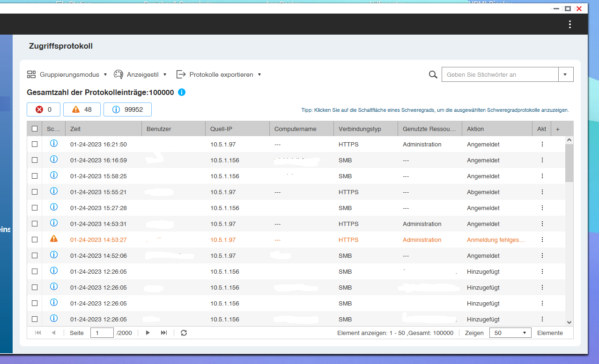This screenshot has width=599, height=364.
Task: Filter by the 48 warnings button
Action: tap(81, 109)
